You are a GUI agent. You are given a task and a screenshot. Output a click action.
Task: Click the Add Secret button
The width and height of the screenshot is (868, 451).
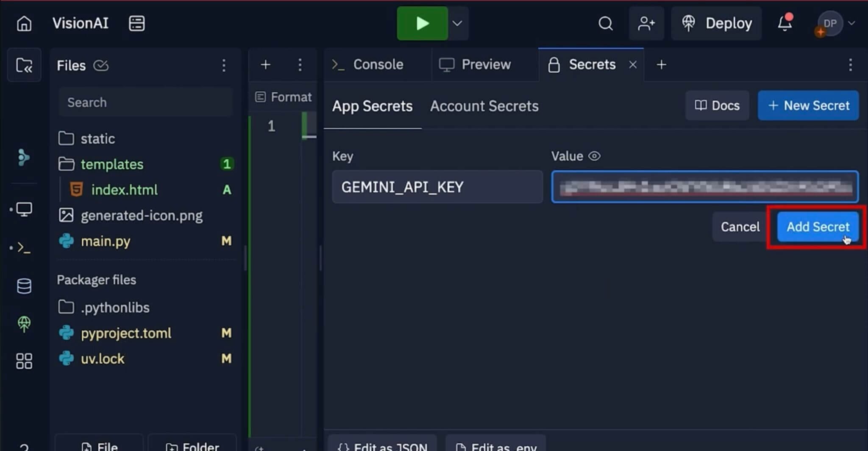click(818, 227)
